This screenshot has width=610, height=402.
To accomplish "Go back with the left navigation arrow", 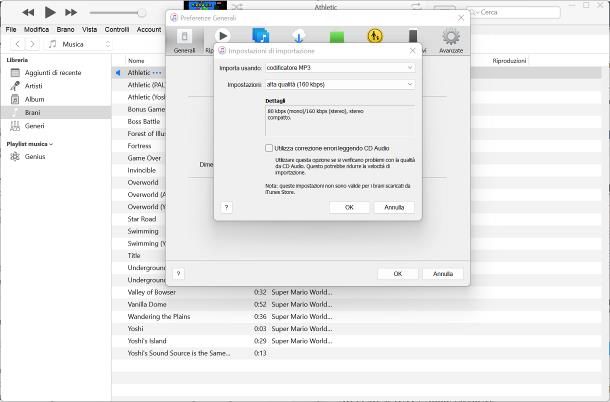I will pos(18,44).
